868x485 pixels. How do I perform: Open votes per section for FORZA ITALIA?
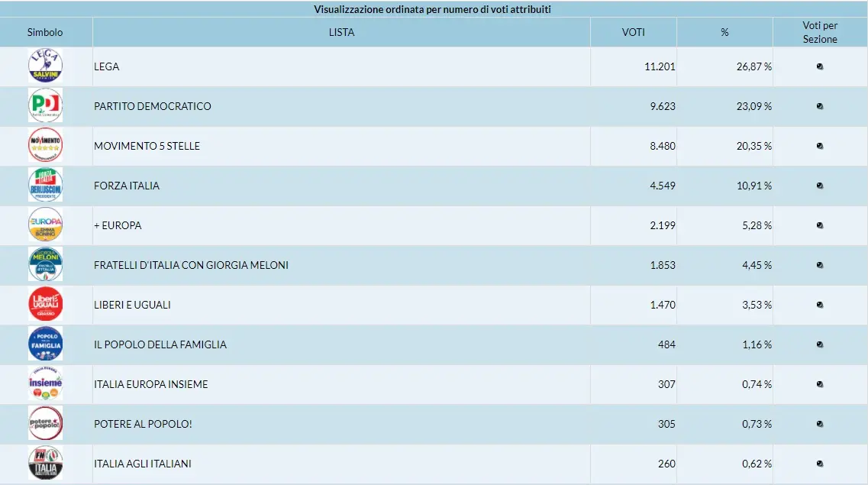[x=820, y=186]
